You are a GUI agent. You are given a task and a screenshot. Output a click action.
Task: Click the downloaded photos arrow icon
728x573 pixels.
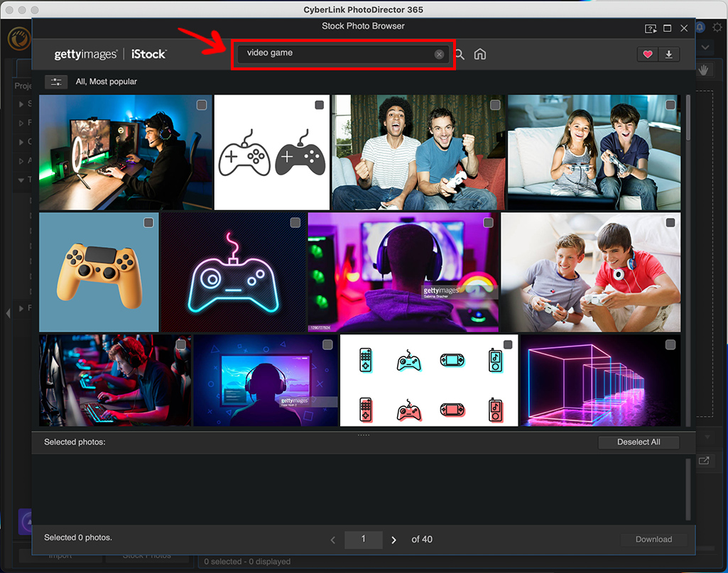pyautogui.click(x=668, y=55)
